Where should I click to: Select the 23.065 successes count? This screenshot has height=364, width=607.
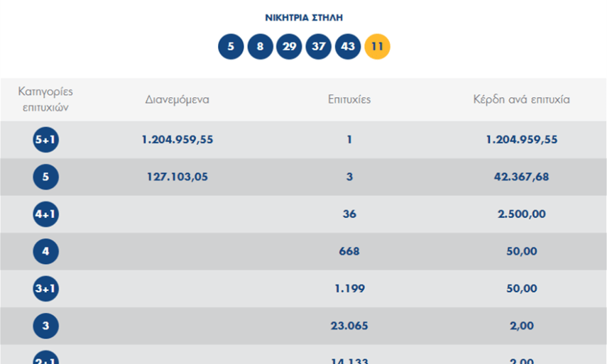click(x=349, y=326)
